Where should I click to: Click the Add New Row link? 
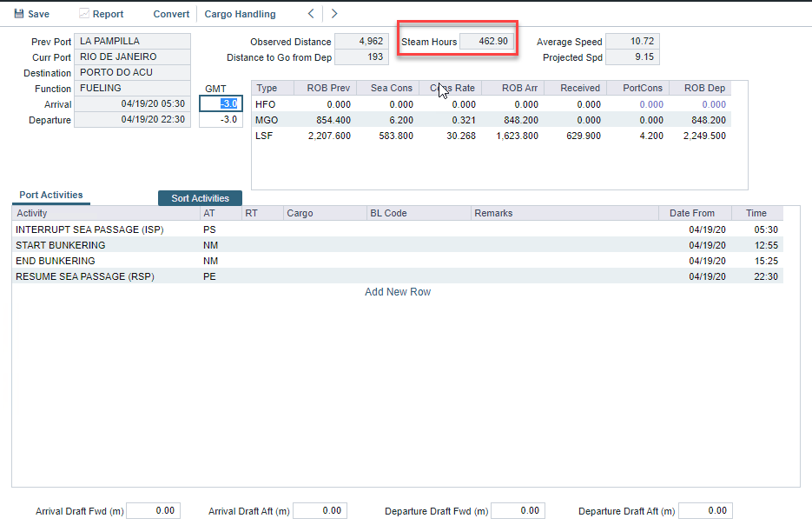(x=398, y=291)
